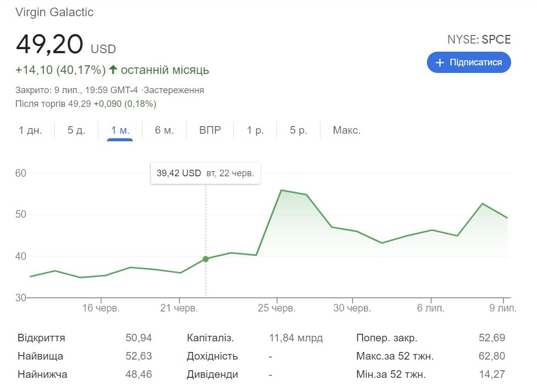The image size is (537, 392).
Task: Click the 25 черв. date on chart axis
Action: coord(277,308)
